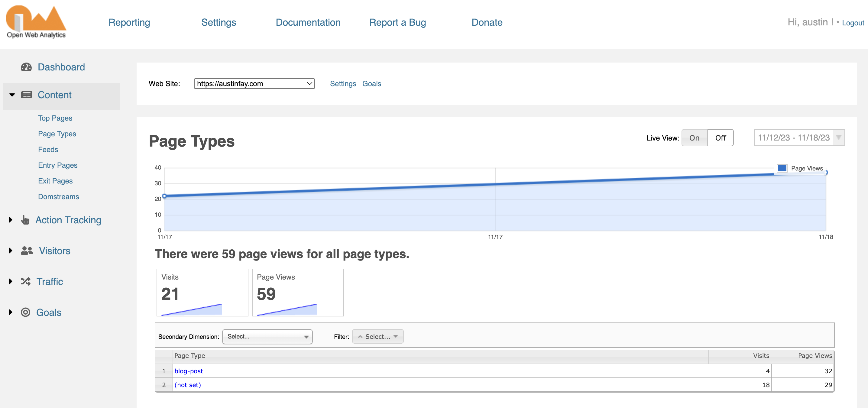Turn Live View Off
Viewport: 868px width, 408px height.
click(x=721, y=138)
